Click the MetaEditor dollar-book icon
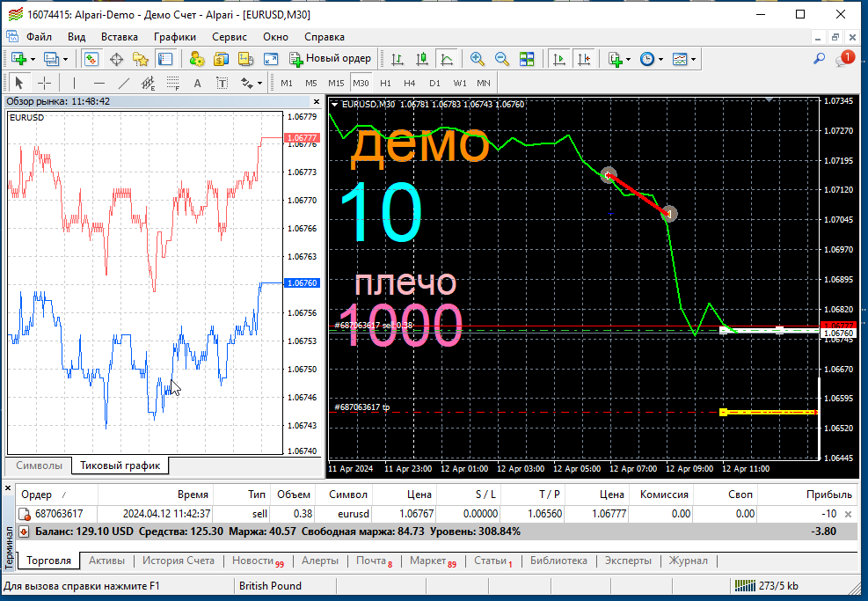This screenshot has height=601, width=868. (222, 59)
